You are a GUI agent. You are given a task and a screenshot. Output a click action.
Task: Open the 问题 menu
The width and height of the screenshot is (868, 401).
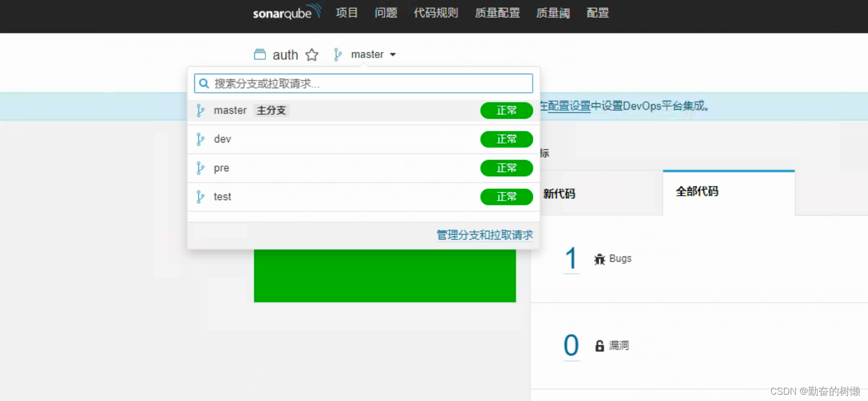386,13
